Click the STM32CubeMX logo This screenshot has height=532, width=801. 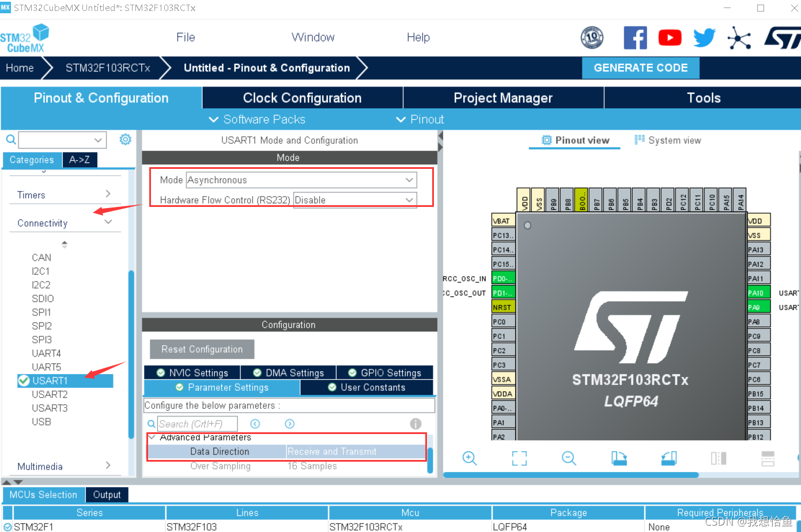tap(24, 39)
